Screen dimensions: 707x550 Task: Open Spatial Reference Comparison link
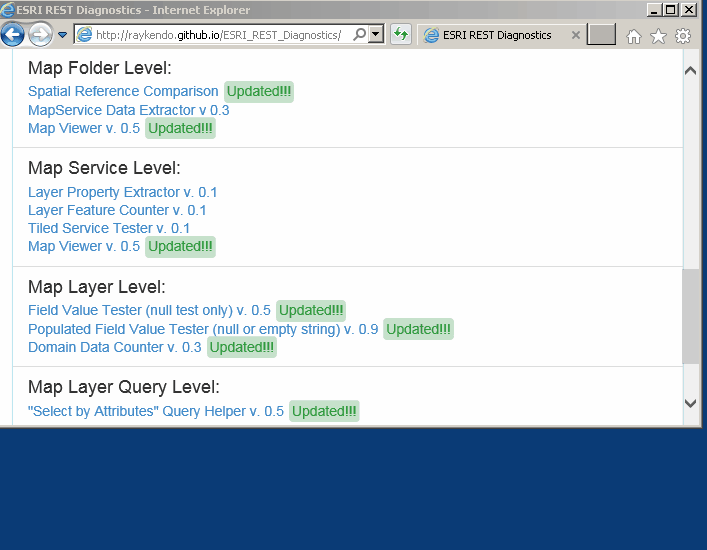(123, 92)
